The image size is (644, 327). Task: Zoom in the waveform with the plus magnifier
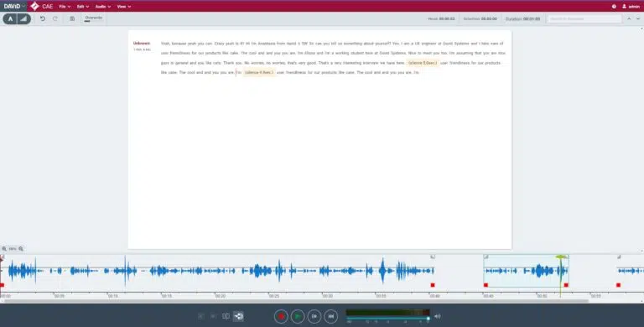pos(21,248)
